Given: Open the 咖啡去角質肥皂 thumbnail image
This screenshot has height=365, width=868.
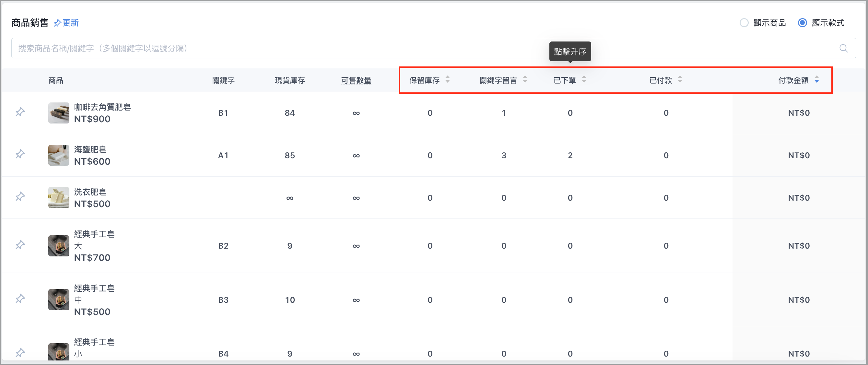Looking at the screenshot, I should pyautogui.click(x=59, y=113).
